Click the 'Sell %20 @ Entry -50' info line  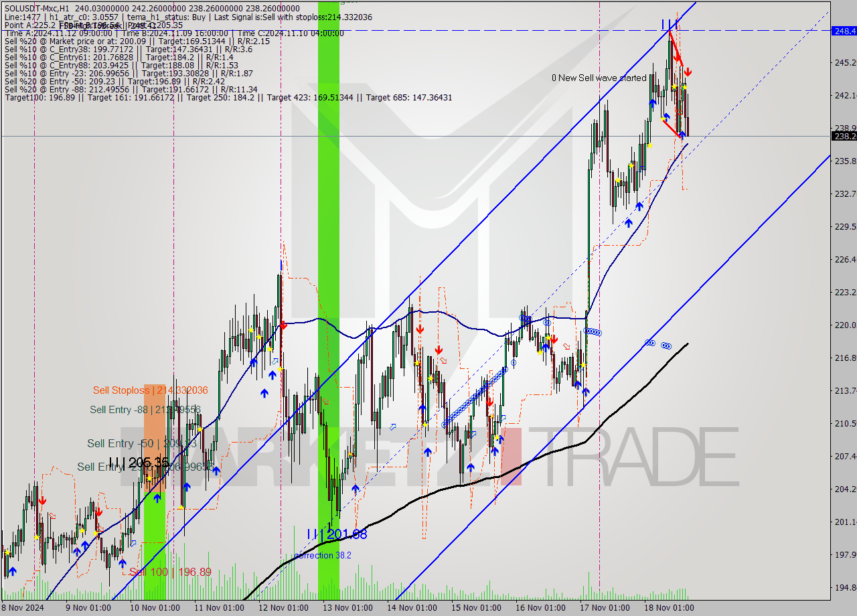click(114, 81)
